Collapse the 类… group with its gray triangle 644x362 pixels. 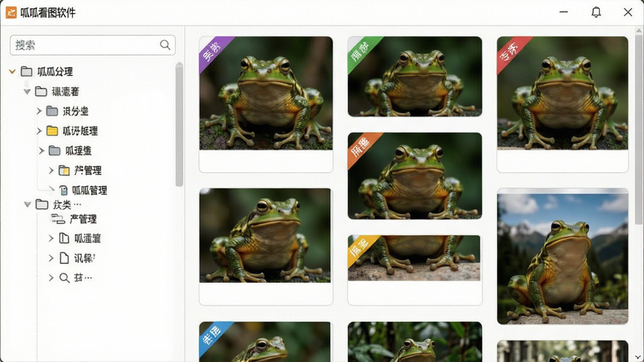click(28, 204)
